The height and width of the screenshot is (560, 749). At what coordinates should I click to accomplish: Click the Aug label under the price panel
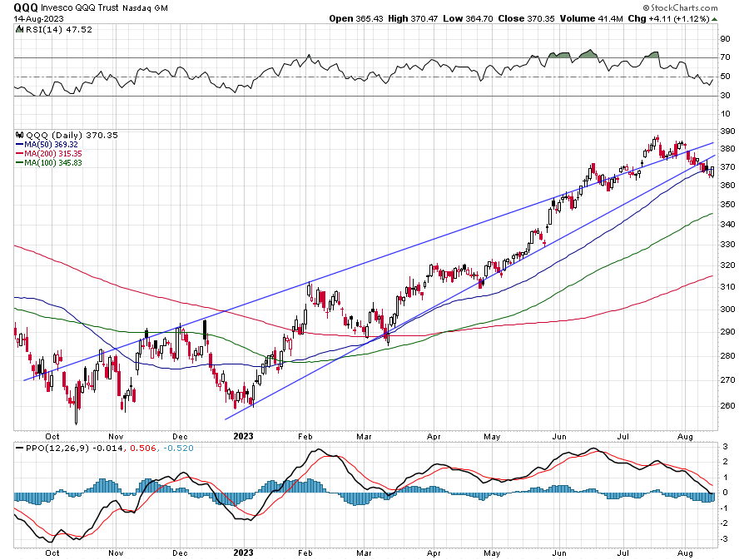point(686,436)
